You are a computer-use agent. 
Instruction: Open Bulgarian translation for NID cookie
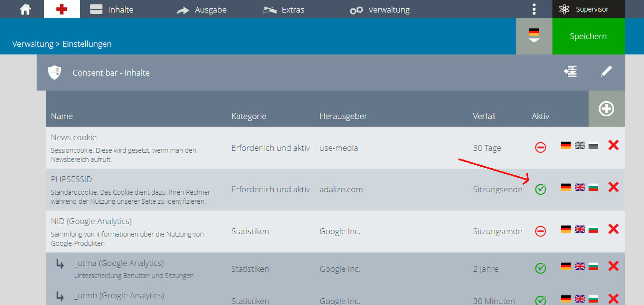(x=593, y=229)
